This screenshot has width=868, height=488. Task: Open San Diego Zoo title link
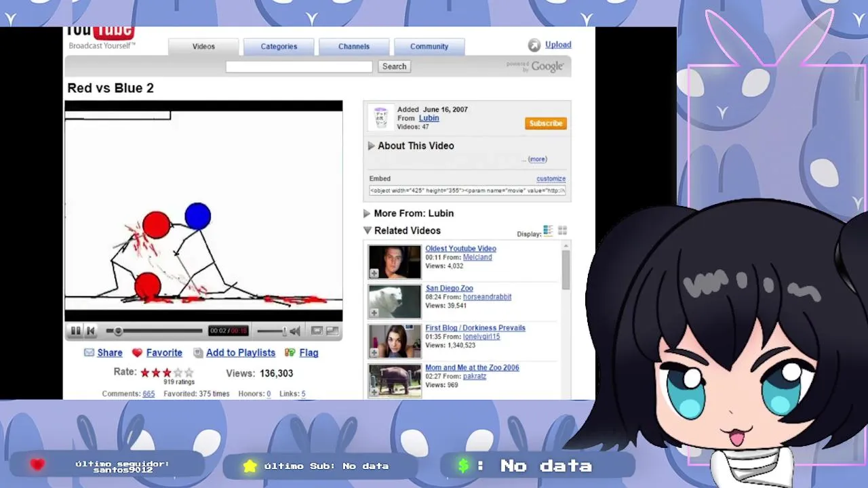tap(449, 288)
